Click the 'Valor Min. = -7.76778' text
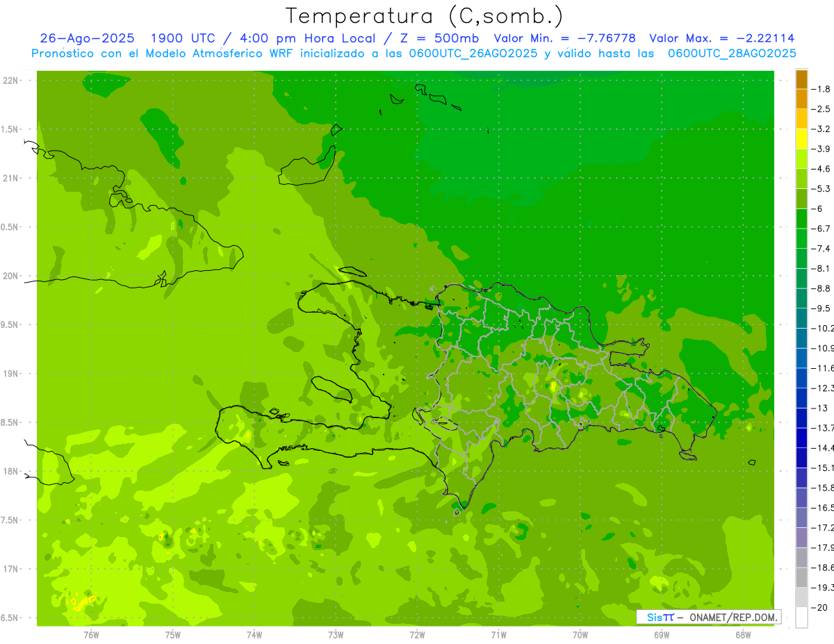 coord(564,39)
